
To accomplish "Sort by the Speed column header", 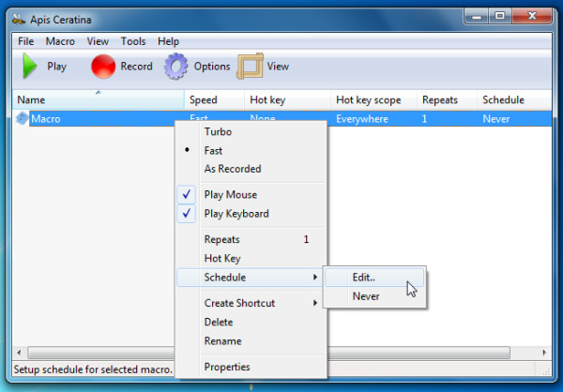I will (x=214, y=99).
